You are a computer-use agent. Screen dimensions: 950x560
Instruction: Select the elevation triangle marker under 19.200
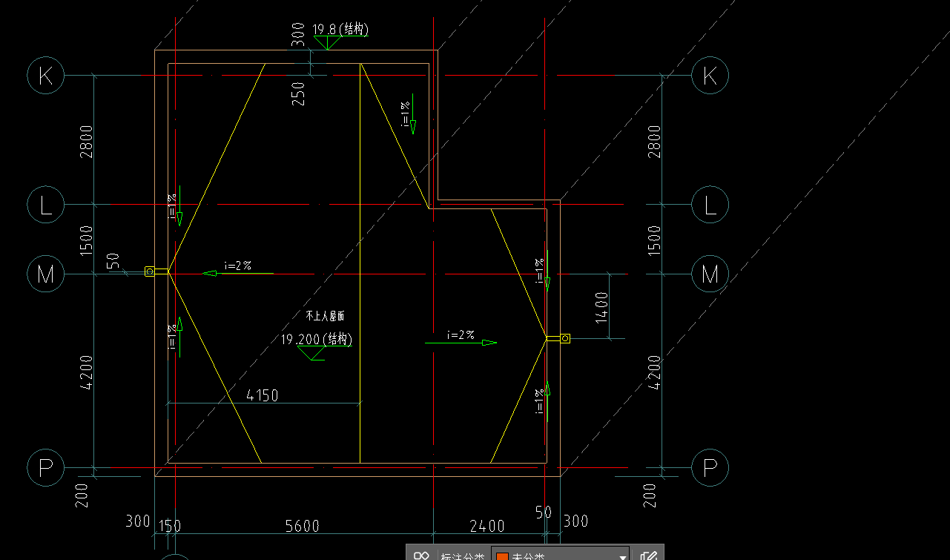312,353
